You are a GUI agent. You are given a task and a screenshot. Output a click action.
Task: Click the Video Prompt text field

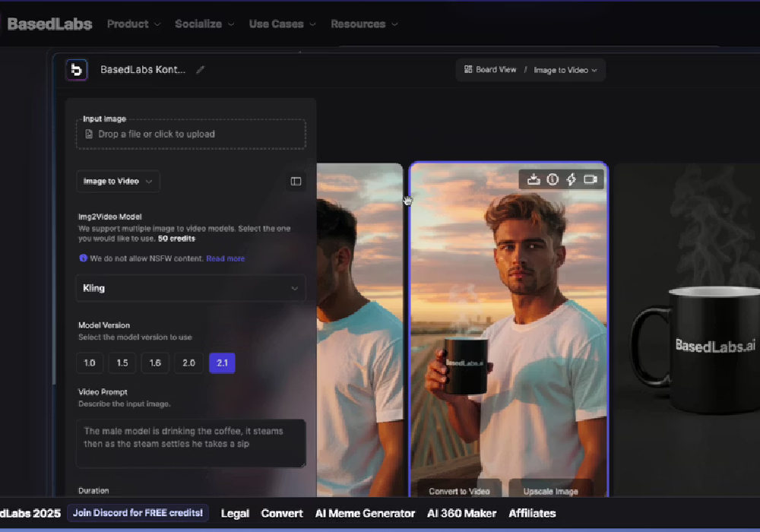(x=191, y=443)
